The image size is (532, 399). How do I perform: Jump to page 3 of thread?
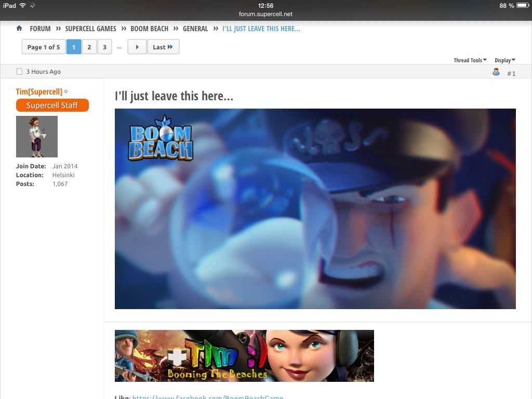tap(104, 47)
